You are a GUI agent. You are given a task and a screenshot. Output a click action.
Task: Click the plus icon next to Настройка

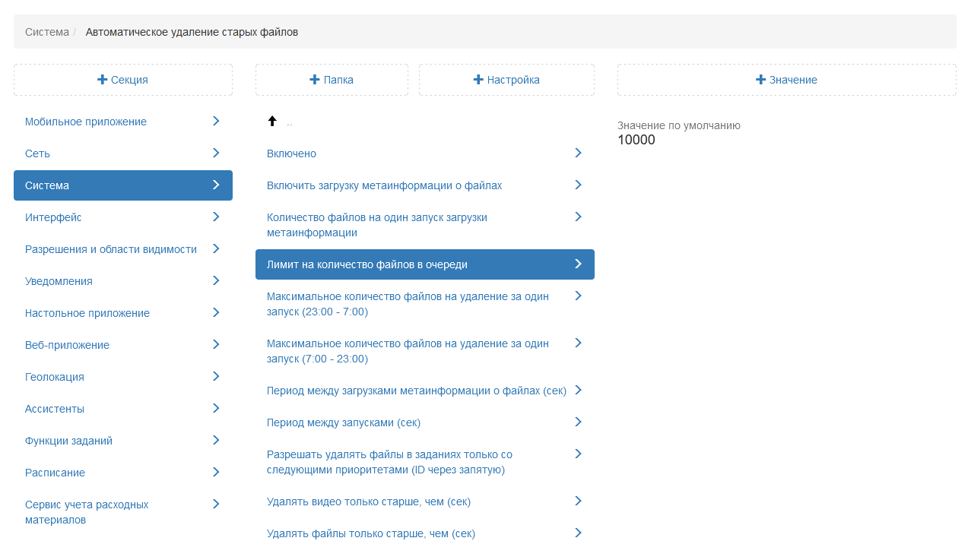478,80
